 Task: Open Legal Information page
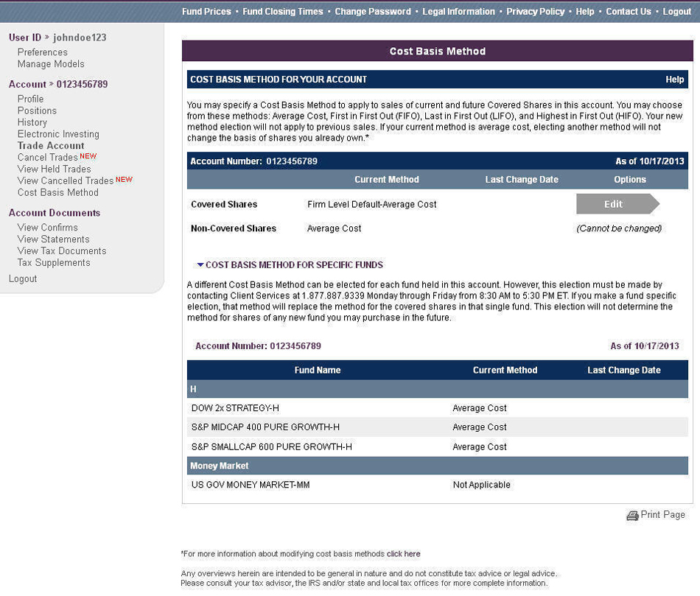pos(458,12)
